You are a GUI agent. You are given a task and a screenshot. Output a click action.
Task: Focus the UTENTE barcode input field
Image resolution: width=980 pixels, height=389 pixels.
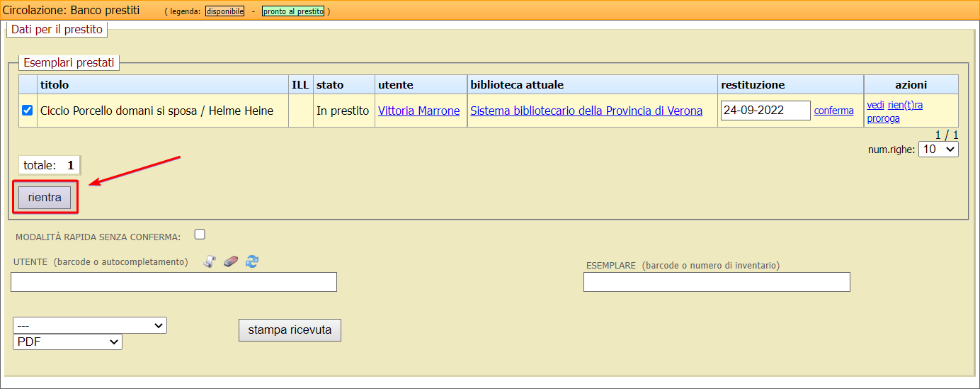point(173,282)
